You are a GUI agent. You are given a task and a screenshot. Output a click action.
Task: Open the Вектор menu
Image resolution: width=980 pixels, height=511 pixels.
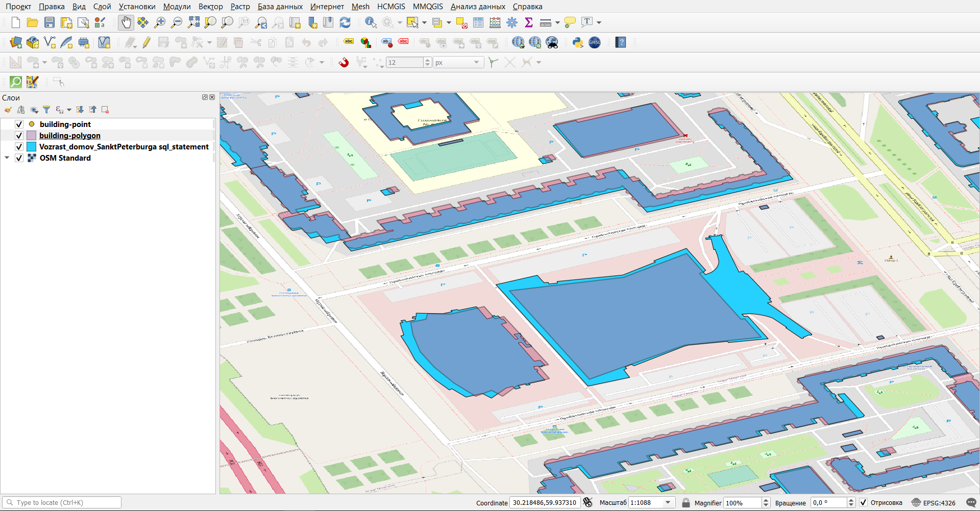coord(210,7)
